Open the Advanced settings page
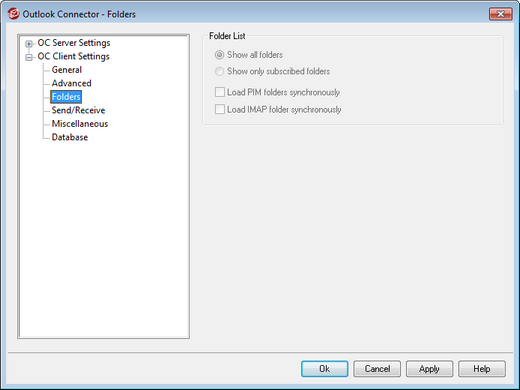Screen dimensions: 520x390 pyautogui.click(x=71, y=83)
